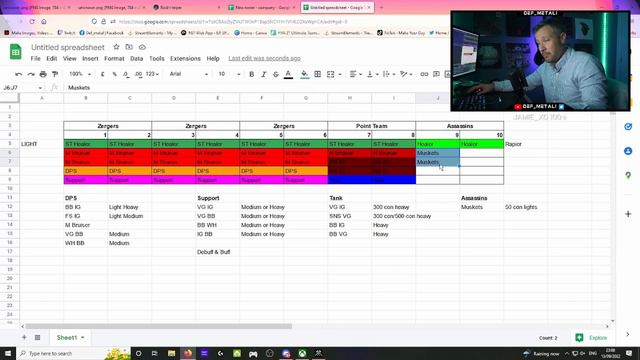640x360 pixels.
Task: Open the Explore panel
Action: (x=591, y=338)
